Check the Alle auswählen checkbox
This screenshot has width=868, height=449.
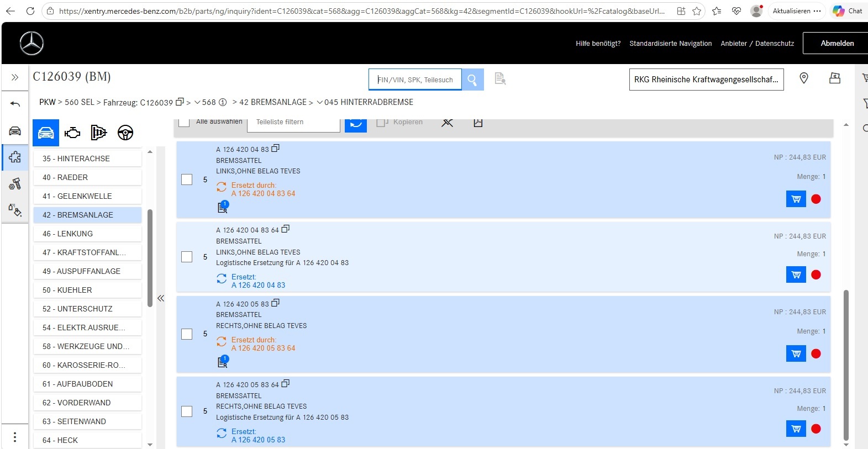coord(184,122)
